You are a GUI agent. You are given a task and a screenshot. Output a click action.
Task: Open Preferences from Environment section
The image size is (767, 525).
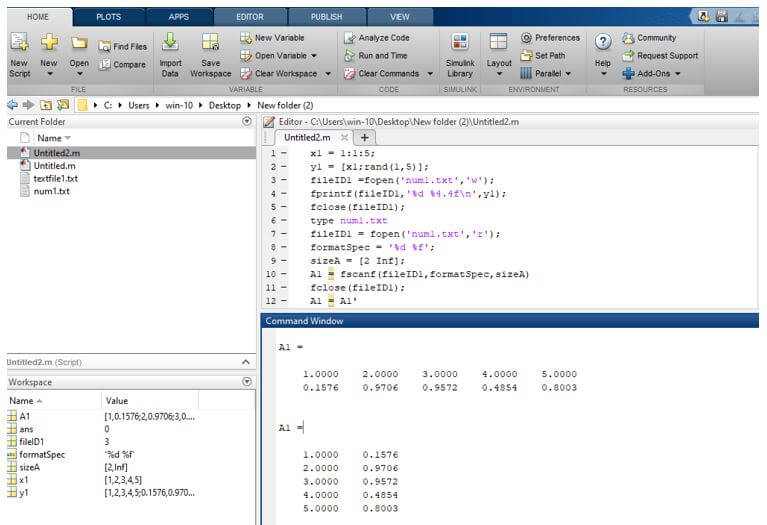tap(550, 38)
